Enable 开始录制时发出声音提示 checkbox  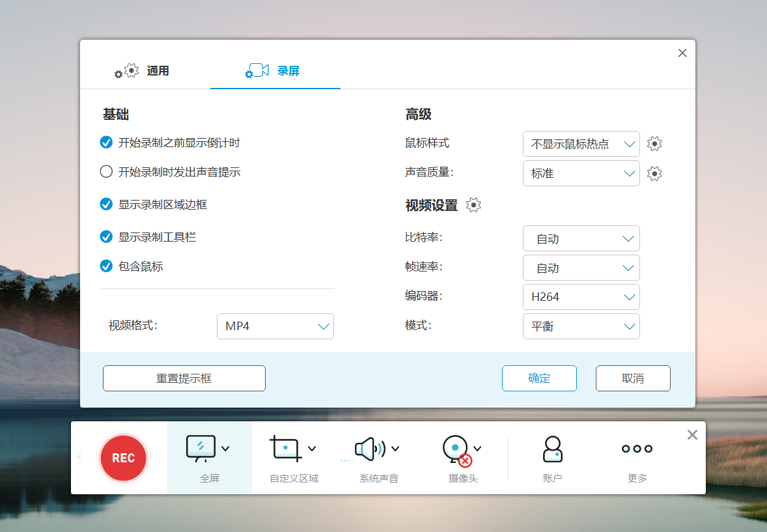106,172
